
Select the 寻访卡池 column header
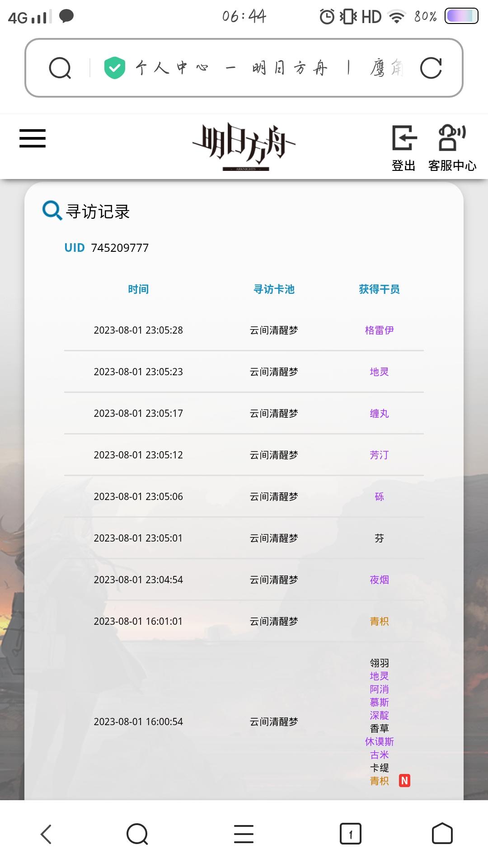(274, 289)
